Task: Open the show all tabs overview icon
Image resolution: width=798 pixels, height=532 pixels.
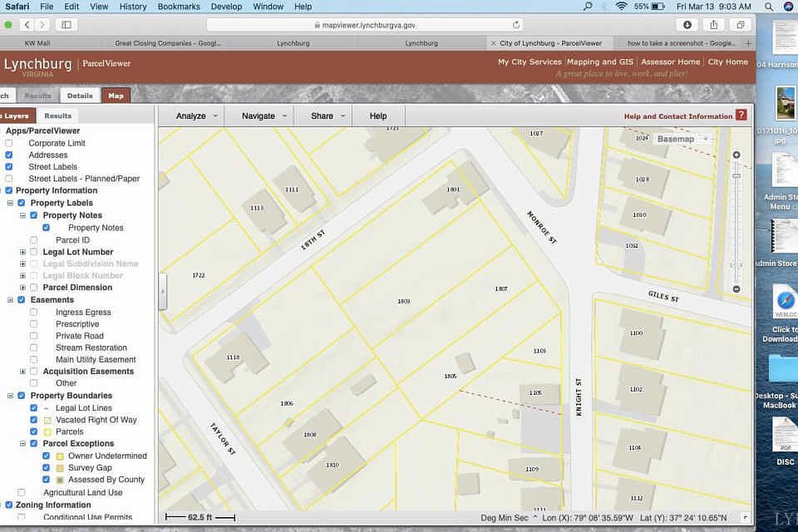Action: point(741,24)
